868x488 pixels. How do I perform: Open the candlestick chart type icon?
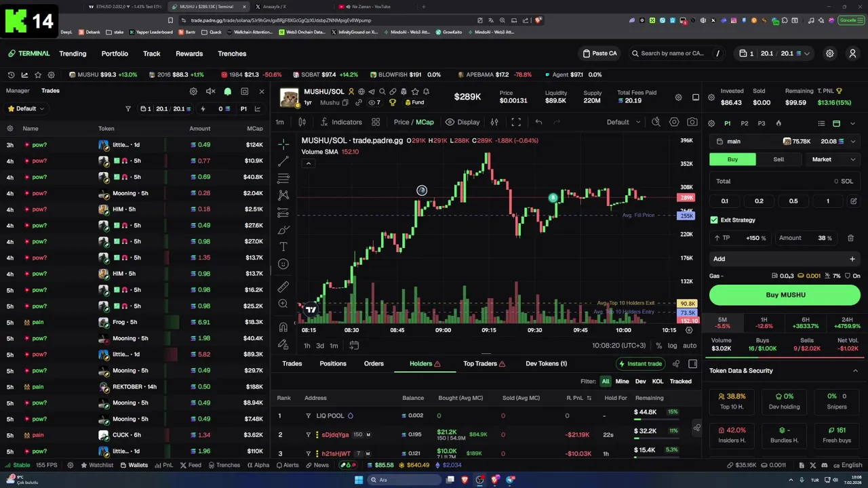click(302, 122)
